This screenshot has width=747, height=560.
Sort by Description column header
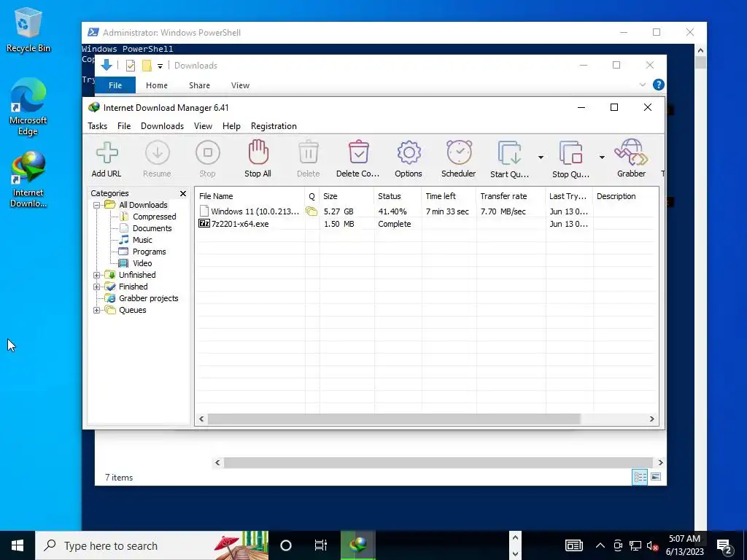click(625, 196)
